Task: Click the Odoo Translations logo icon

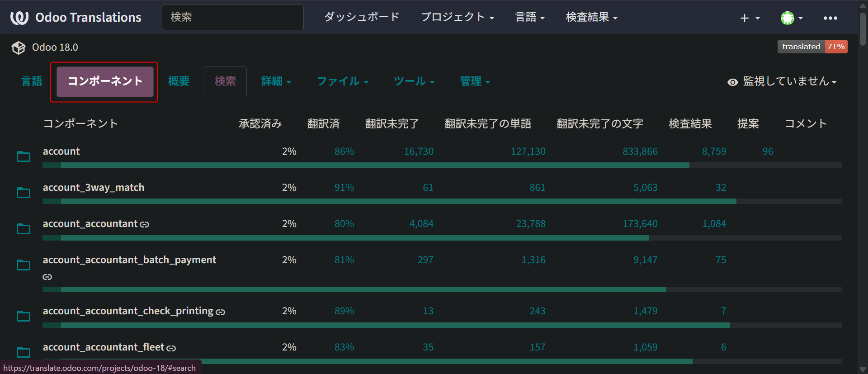Action: [x=19, y=18]
